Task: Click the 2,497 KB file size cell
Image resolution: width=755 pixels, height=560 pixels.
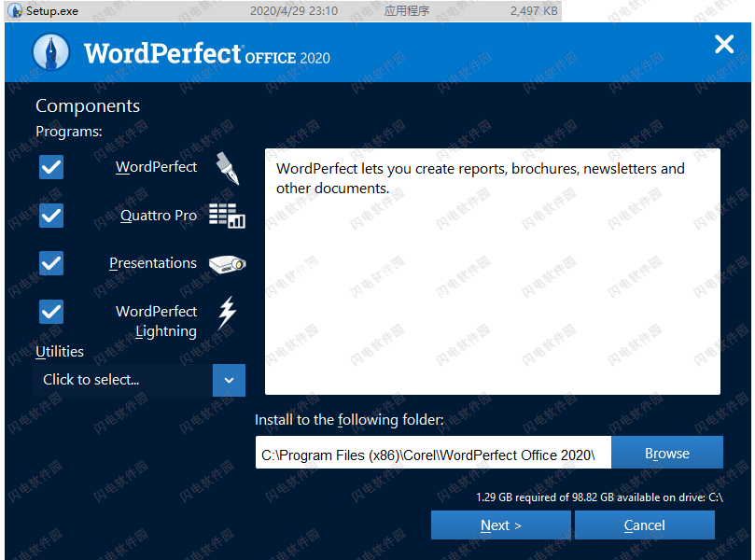Action: click(534, 10)
